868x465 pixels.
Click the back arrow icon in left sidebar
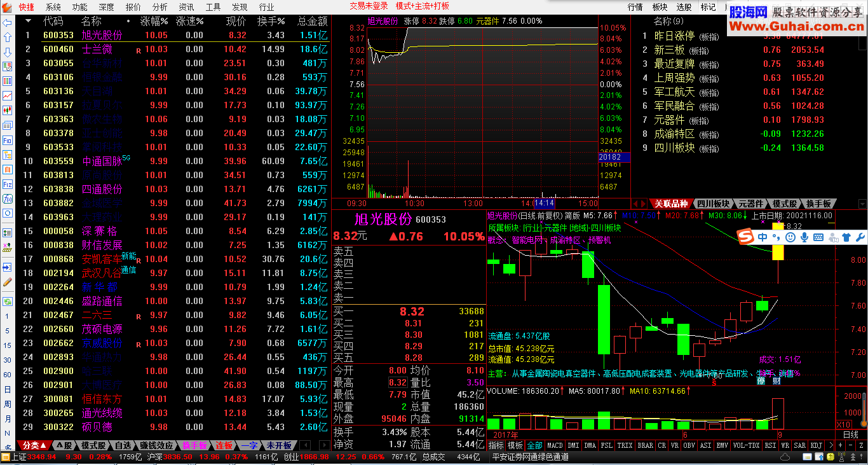pos(7,22)
